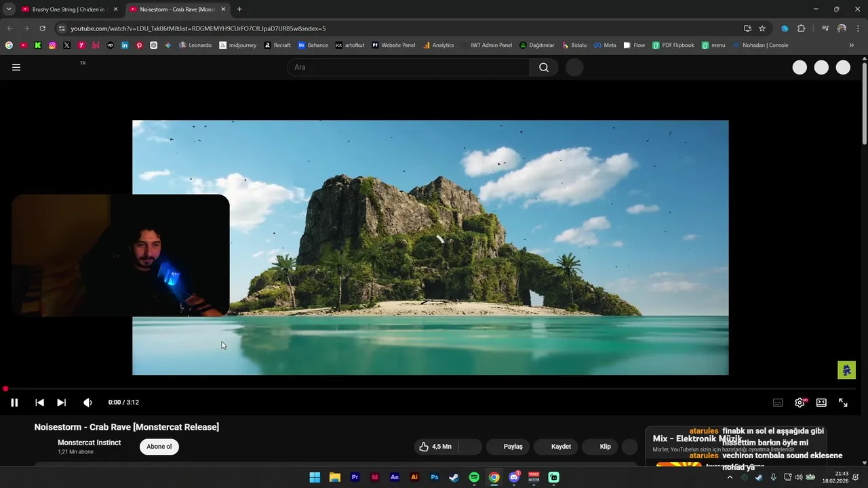Open the Windows Start menu

[315, 477]
